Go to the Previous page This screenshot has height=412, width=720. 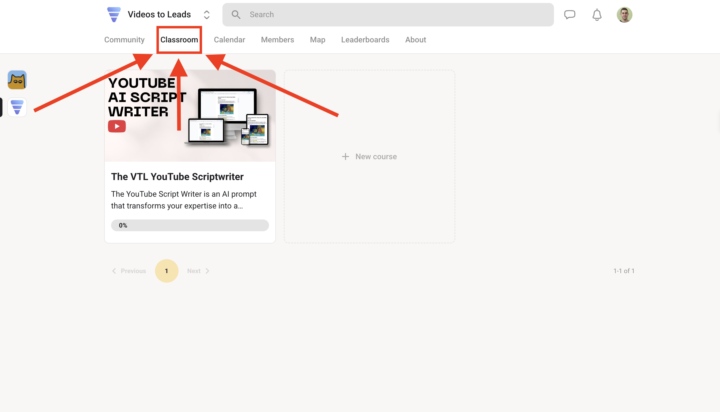click(129, 271)
